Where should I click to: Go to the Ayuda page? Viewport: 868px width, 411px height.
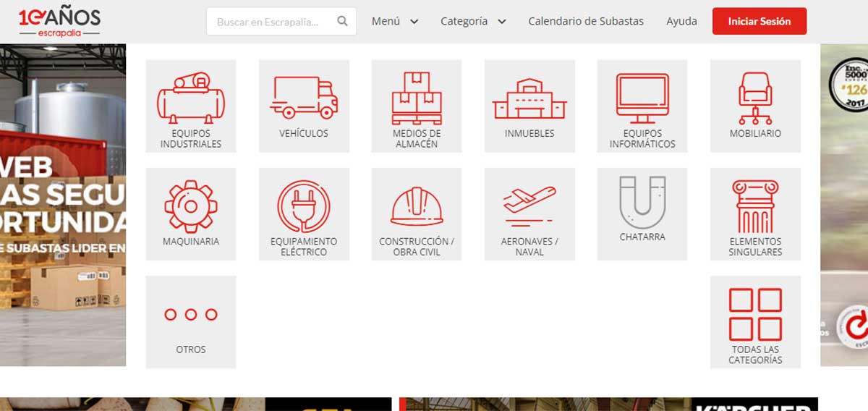pos(681,22)
